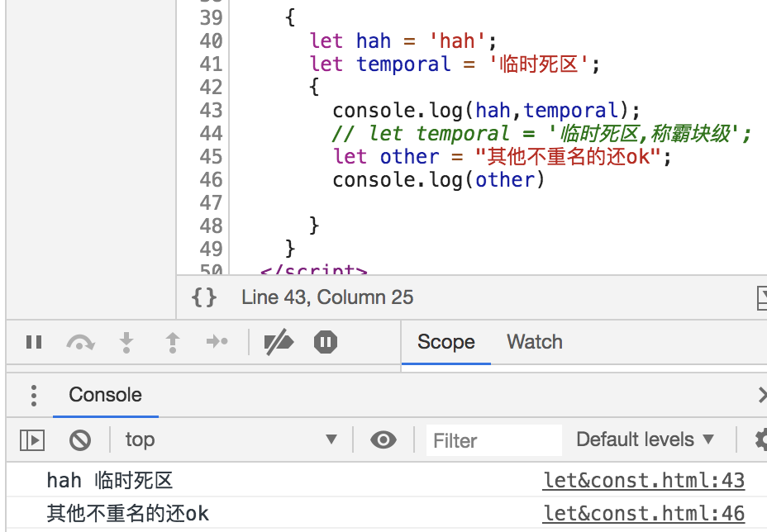767x532 pixels.
Task: Open the Scope tab
Action: click(x=446, y=342)
